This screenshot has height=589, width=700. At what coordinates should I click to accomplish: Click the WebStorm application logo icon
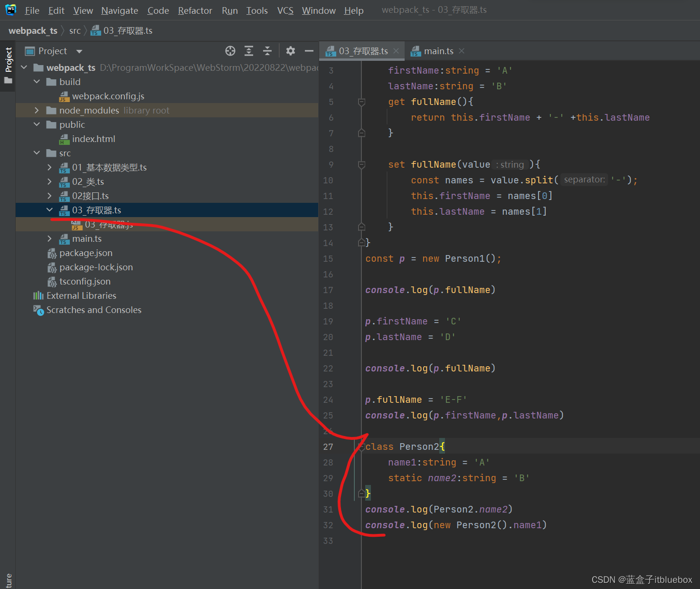click(x=10, y=9)
